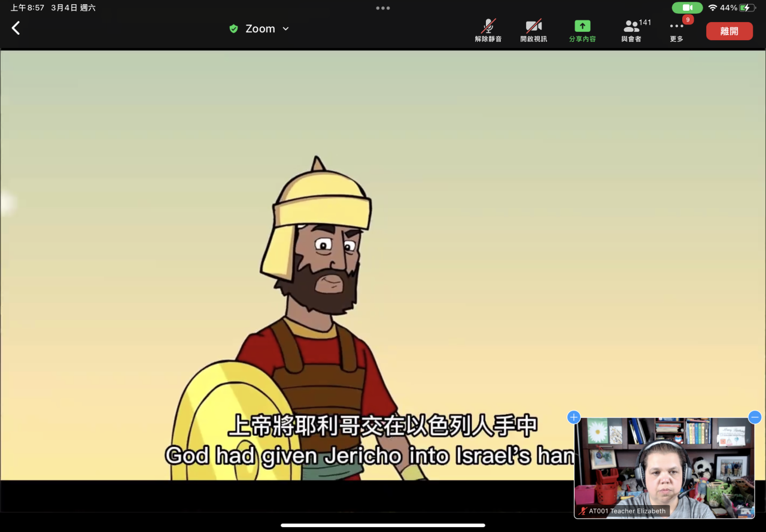The image size is (766, 532).
Task: Open the Zoom meeting info dropdown
Action: (x=267, y=29)
